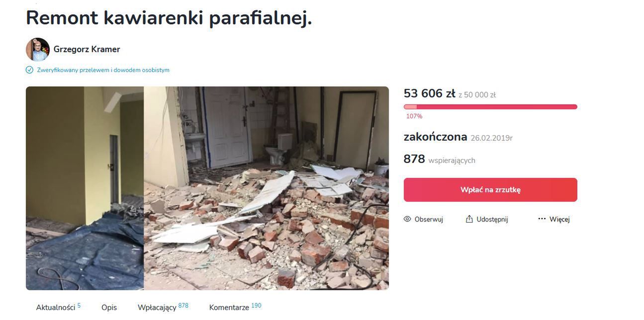Image resolution: width=644 pixels, height=320 pixels.
Task: View the Komentarze tab
Action: 235,307
